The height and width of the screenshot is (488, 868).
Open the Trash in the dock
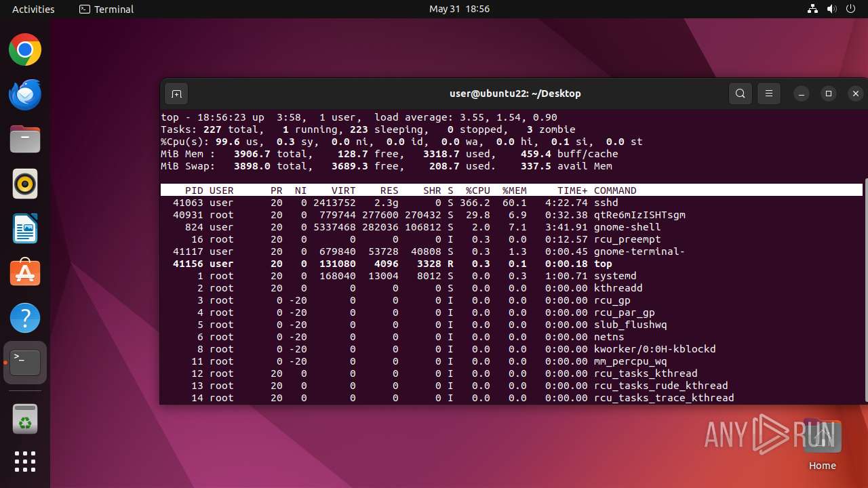coord(25,420)
